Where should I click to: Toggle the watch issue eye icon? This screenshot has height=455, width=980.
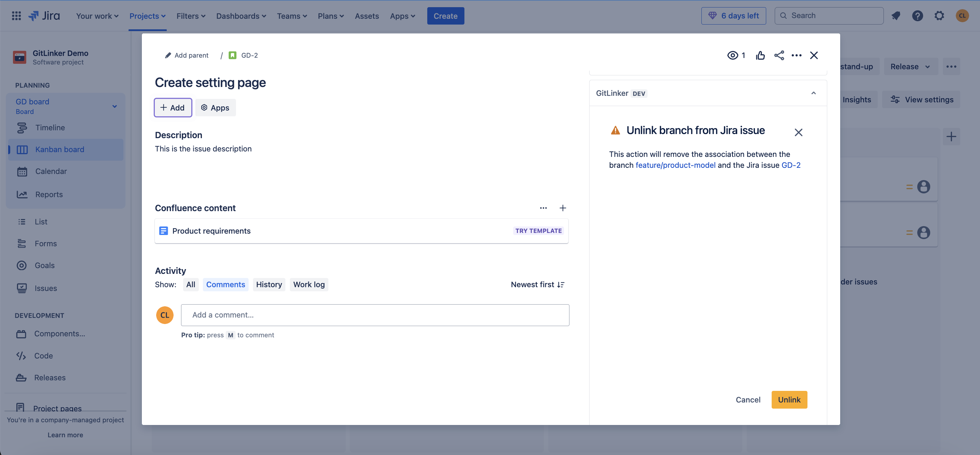[x=732, y=56]
